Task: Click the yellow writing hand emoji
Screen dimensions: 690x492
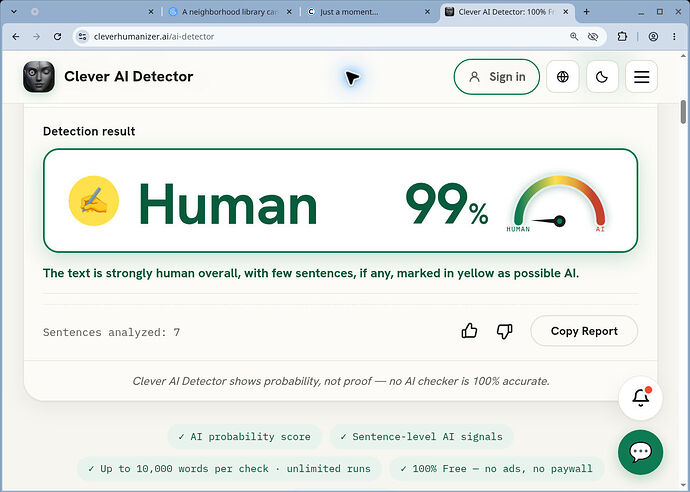Action: (94, 201)
